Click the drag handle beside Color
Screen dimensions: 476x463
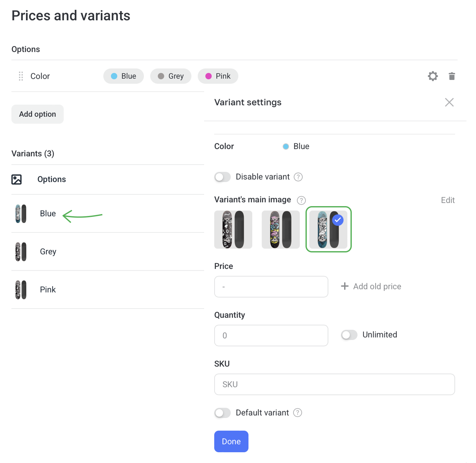pyautogui.click(x=21, y=76)
